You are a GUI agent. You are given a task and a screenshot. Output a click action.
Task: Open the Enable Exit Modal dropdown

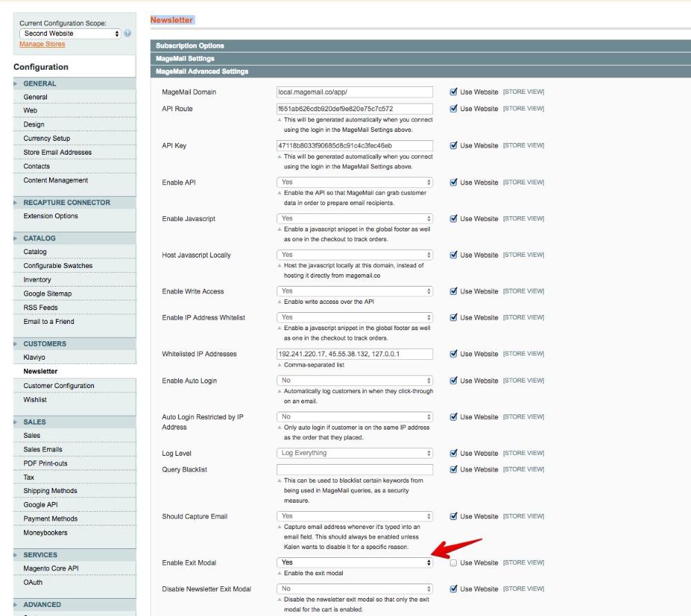coord(354,563)
